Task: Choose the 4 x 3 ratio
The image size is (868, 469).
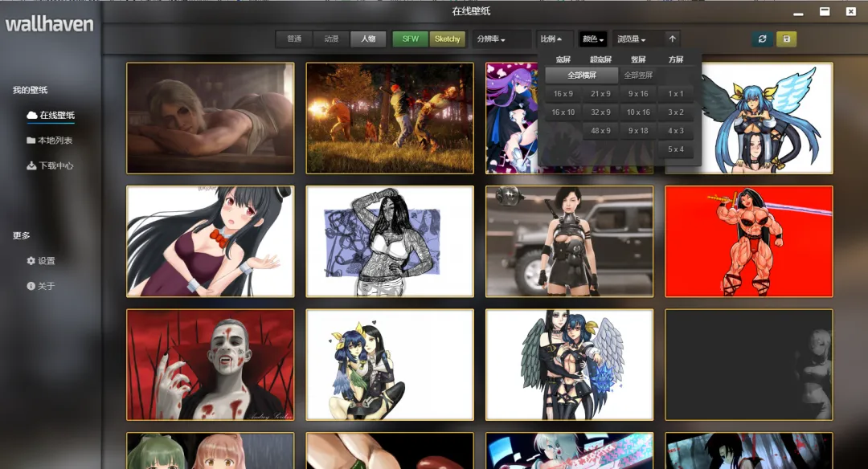Action: point(676,131)
